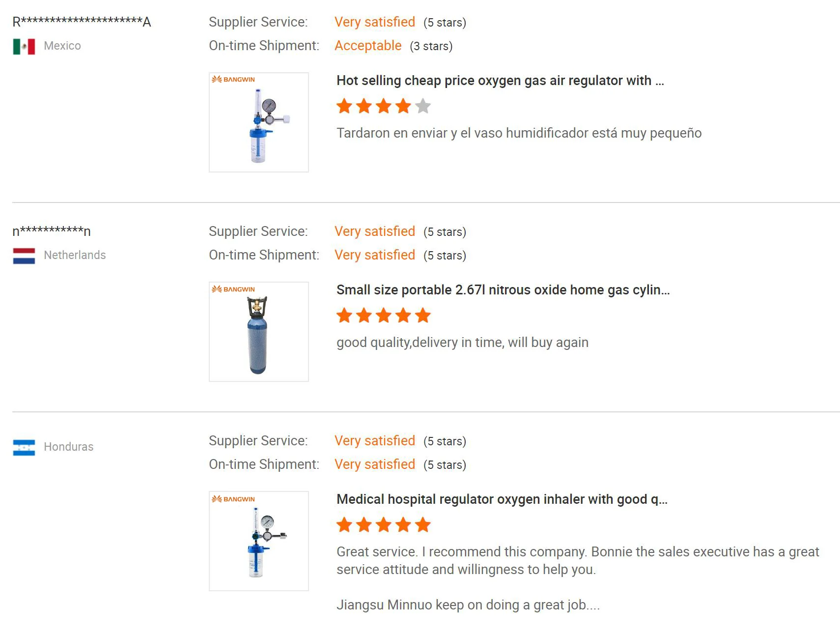Open the blue nitrous oxide cylinder thumbnail
Screen dimensions: 840x635
(259, 332)
